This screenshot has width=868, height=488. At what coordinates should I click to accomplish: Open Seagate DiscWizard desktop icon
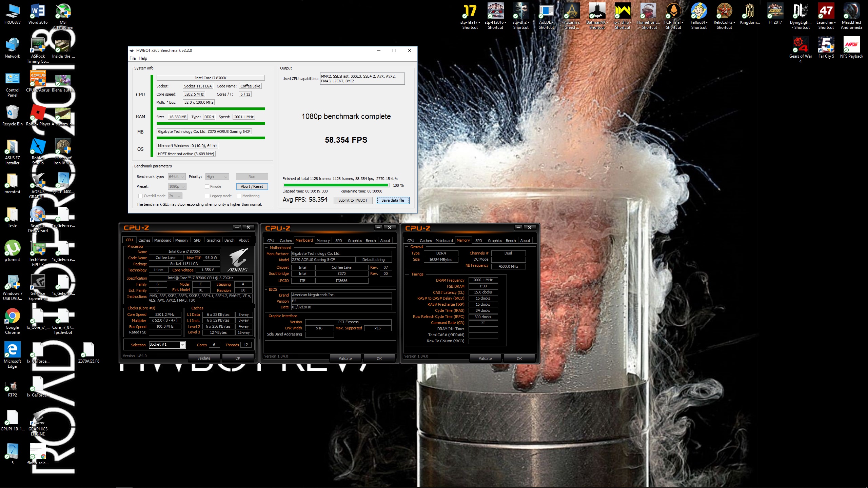[38, 220]
